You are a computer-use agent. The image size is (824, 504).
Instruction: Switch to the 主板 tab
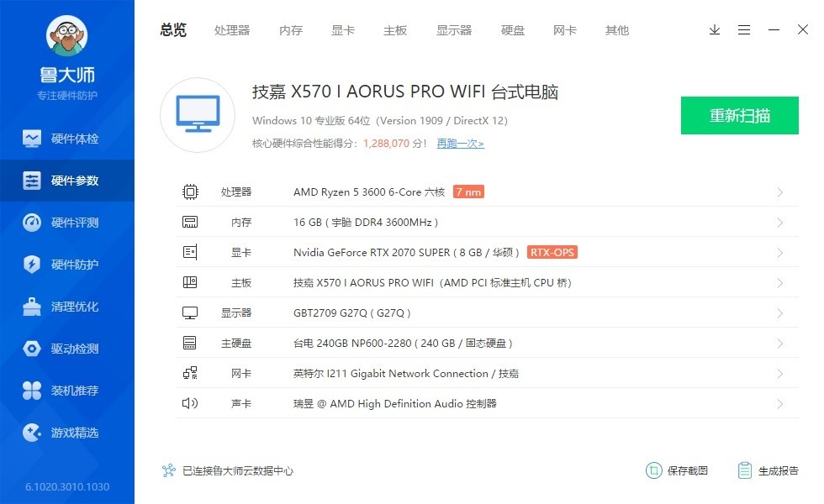tap(394, 30)
